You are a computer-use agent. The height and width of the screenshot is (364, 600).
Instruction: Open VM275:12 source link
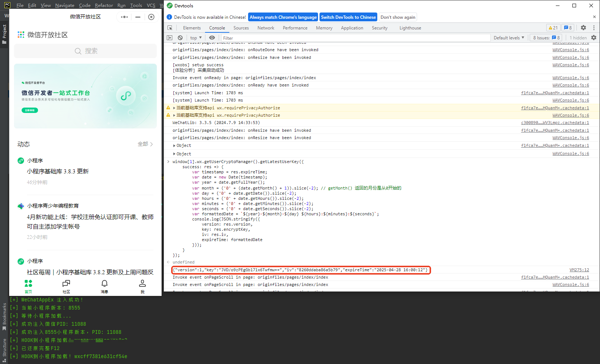[x=579, y=270]
